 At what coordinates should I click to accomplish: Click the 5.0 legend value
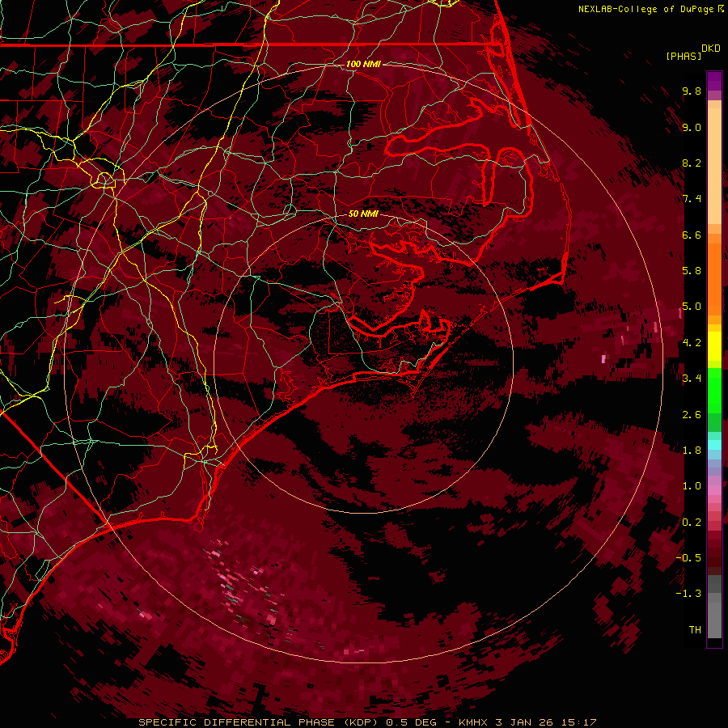click(692, 307)
